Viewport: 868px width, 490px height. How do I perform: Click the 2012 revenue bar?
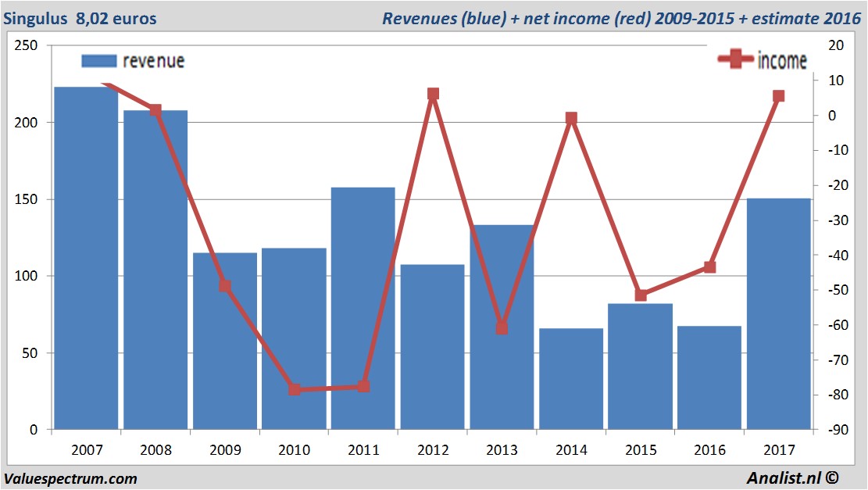pos(432,347)
